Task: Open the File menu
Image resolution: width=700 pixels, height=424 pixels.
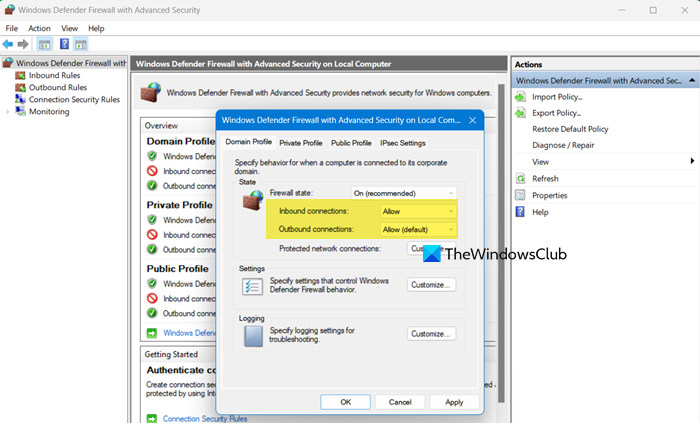Action: pos(12,28)
